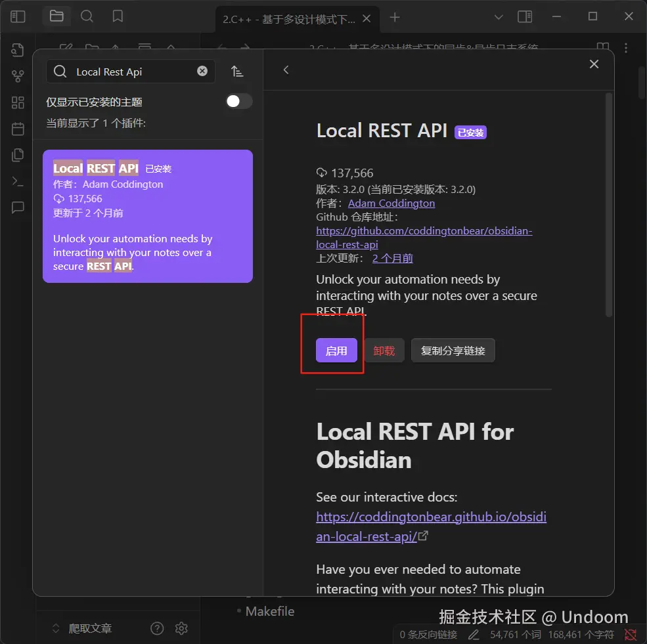Select the Local REST API plugin card
The height and width of the screenshot is (644, 647).
point(148,216)
